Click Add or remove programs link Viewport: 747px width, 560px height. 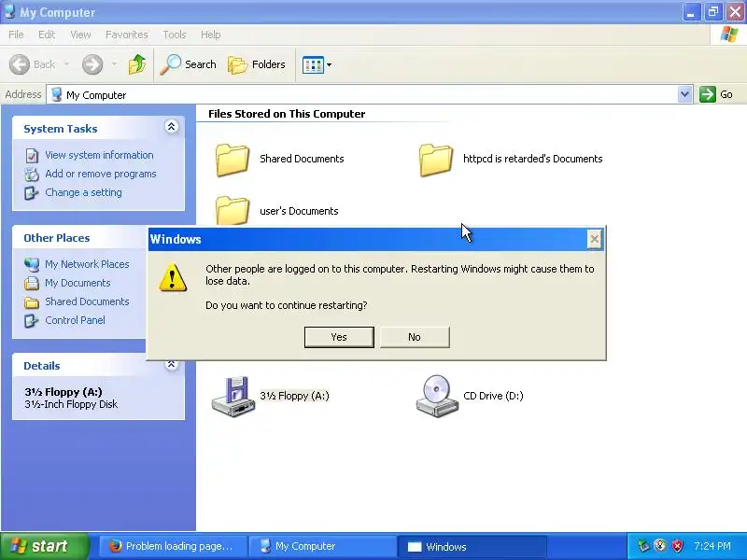click(101, 174)
